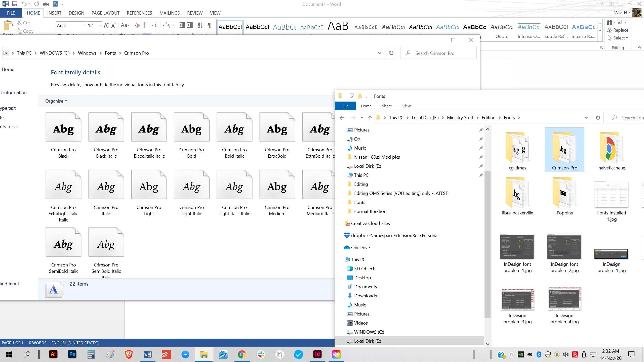This screenshot has height=362, width=644.
Task: Click Word's Save icon in title bar
Action: pos(15,4)
